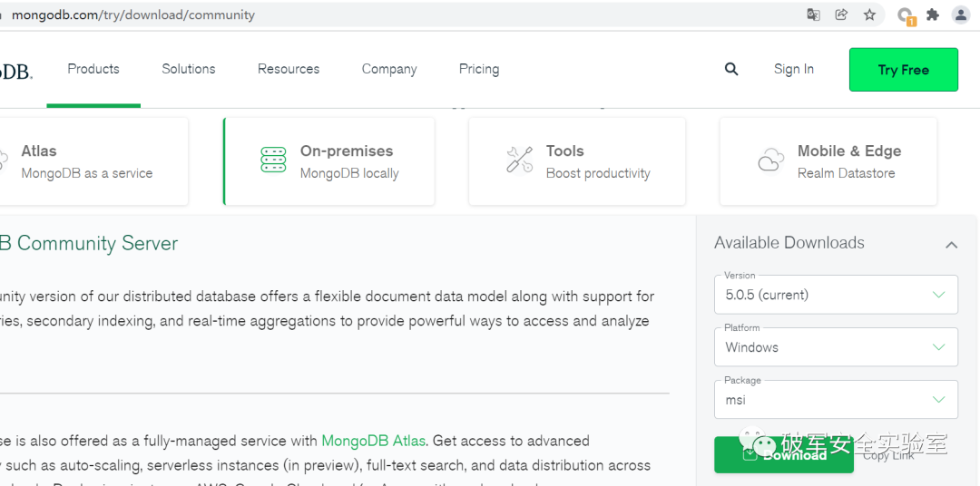Open the browser extensions puzzle icon
Image resolution: width=980 pixels, height=486 pixels.
(x=932, y=15)
